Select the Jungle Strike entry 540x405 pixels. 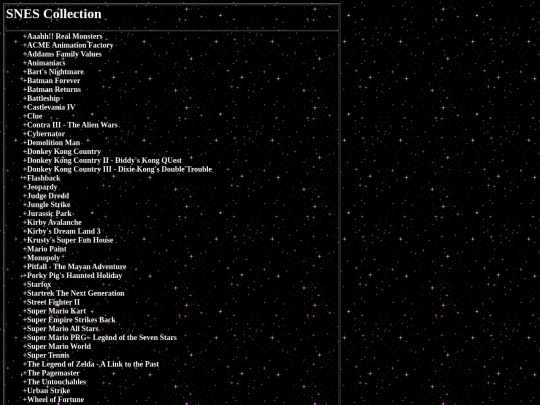tap(49, 205)
